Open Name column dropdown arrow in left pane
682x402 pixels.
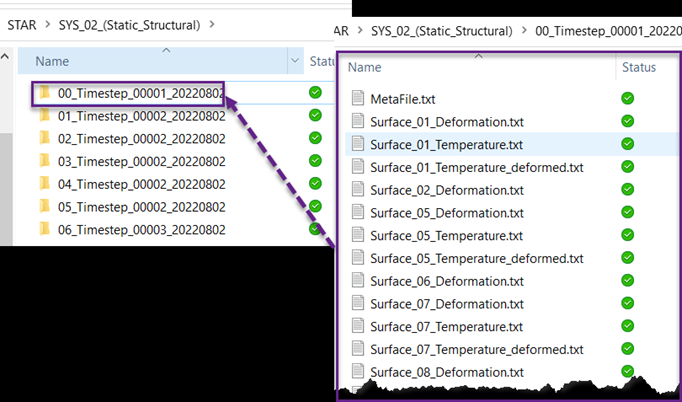click(x=295, y=62)
